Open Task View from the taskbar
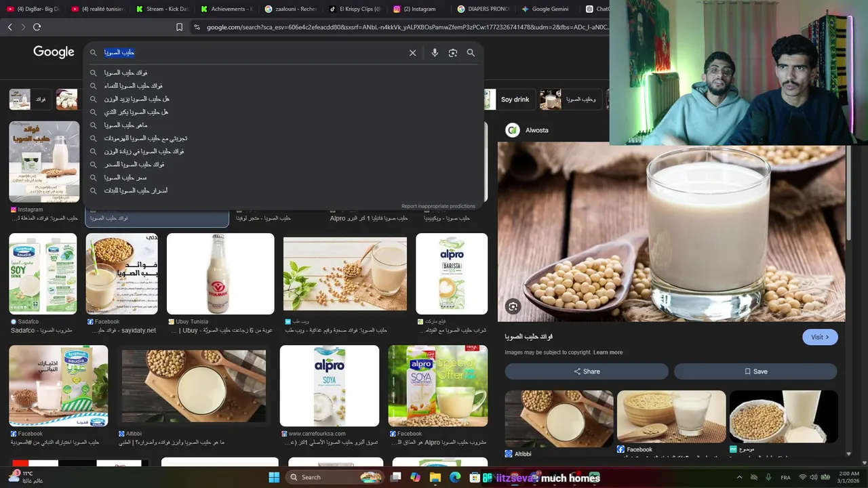The height and width of the screenshot is (488, 868). pos(396,477)
